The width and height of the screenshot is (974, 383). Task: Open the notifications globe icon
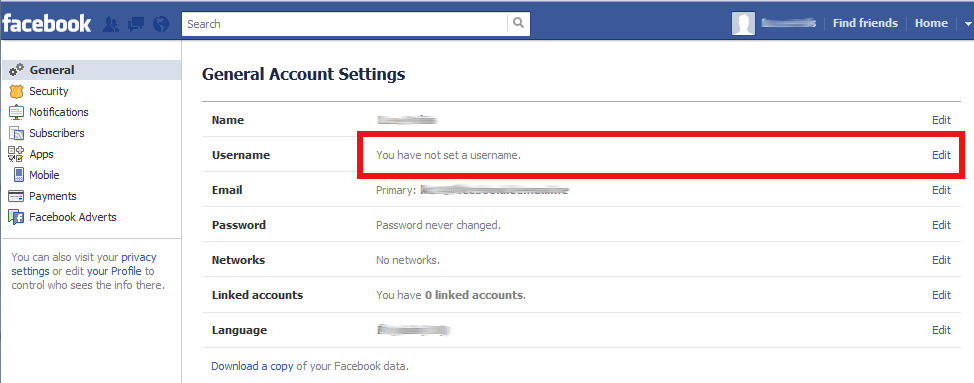(161, 24)
